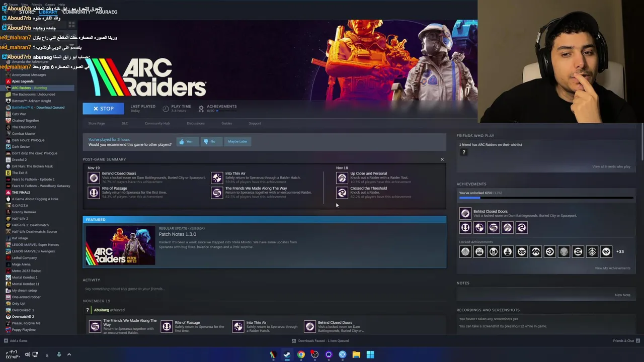Click the achievements progress bar in the right panel
The image size is (644, 362).
(546, 198)
